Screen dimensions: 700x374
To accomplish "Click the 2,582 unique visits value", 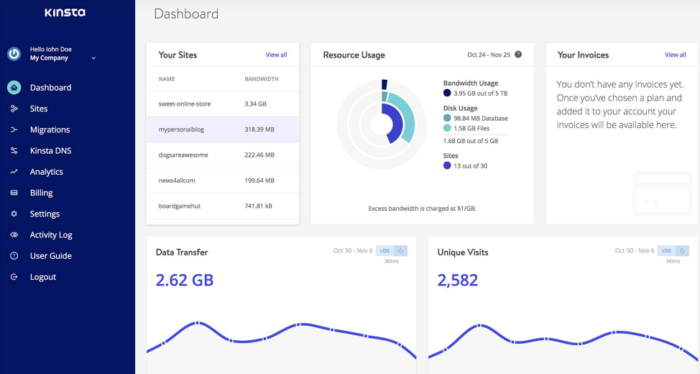I will tap(458, 280).
